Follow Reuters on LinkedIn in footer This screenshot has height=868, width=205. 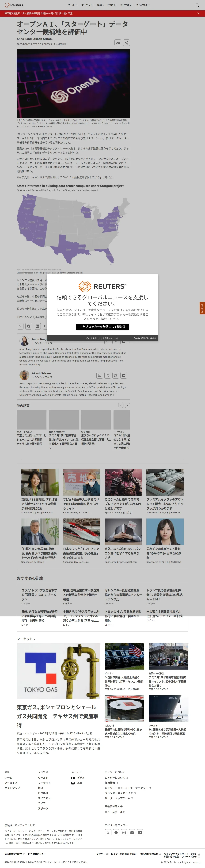click(140, 832)
